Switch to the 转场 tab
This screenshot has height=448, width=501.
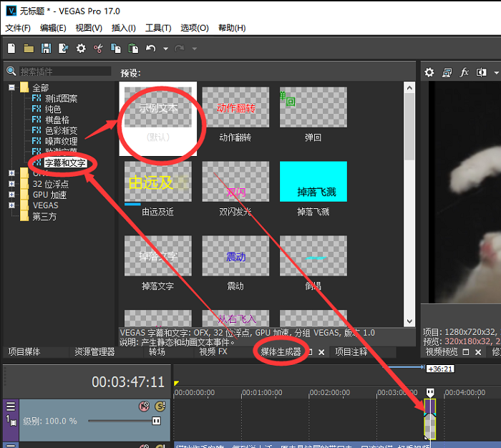click(157, 352)
